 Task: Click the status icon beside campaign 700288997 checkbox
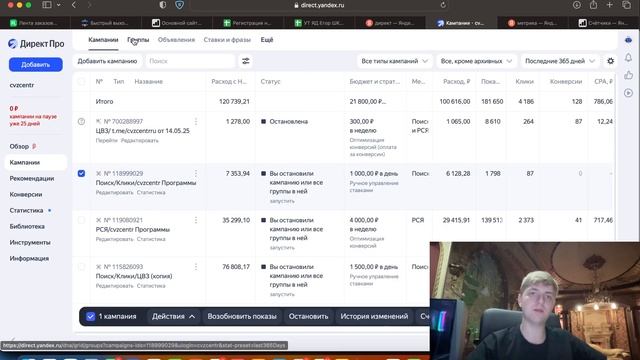click(x=81, y=122)
